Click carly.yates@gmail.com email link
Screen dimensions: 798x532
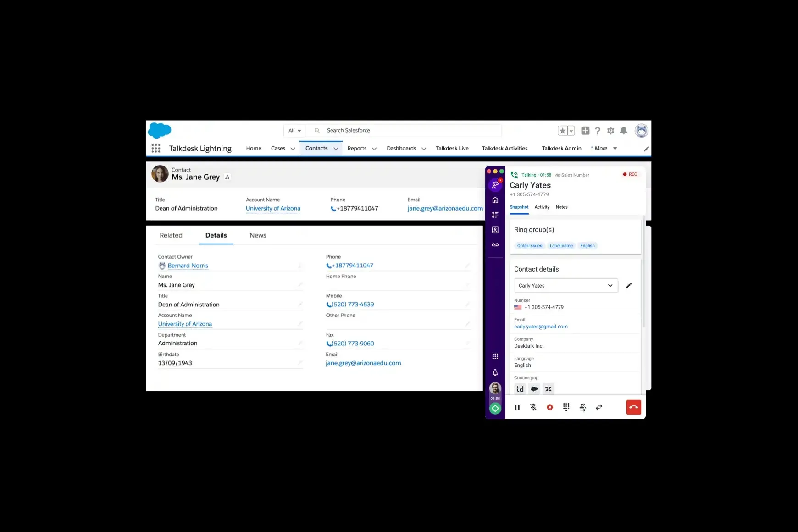click(541, 327)
